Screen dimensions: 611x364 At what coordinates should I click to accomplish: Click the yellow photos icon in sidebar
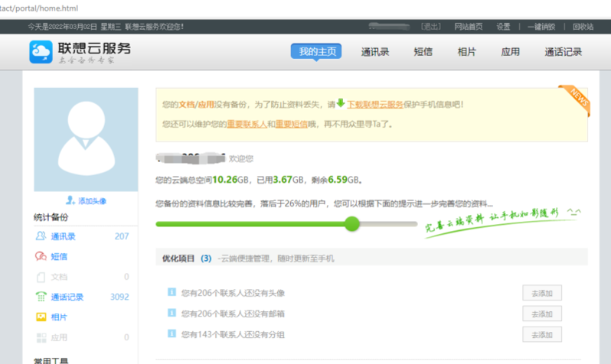41,317
